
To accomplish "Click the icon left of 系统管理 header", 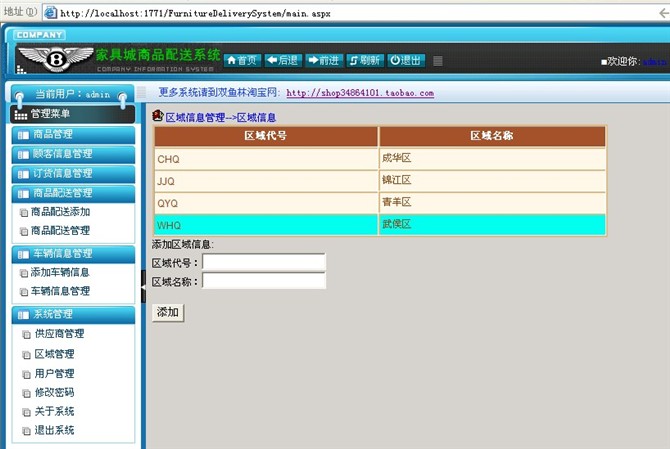I will click(x=23, y=316).
